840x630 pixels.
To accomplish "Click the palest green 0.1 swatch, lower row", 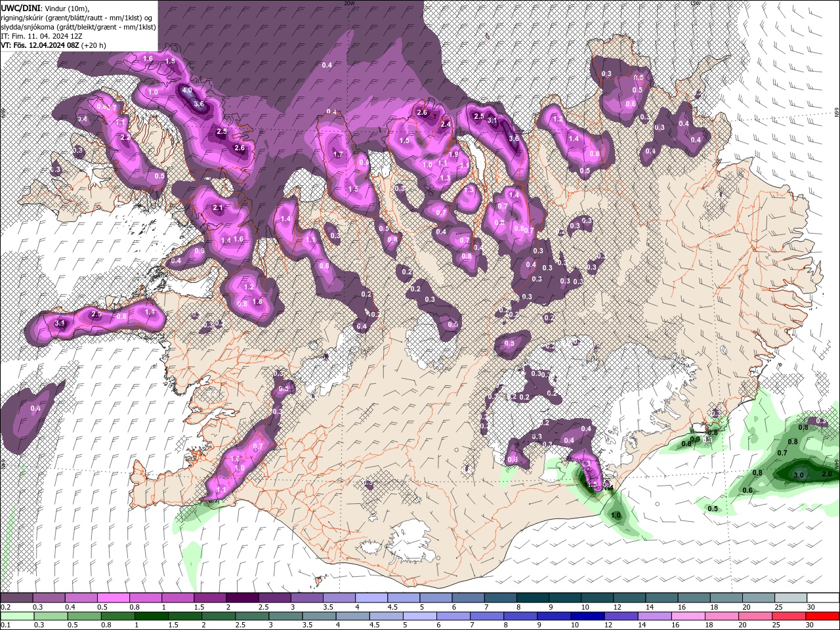I will tap(17, 616).
